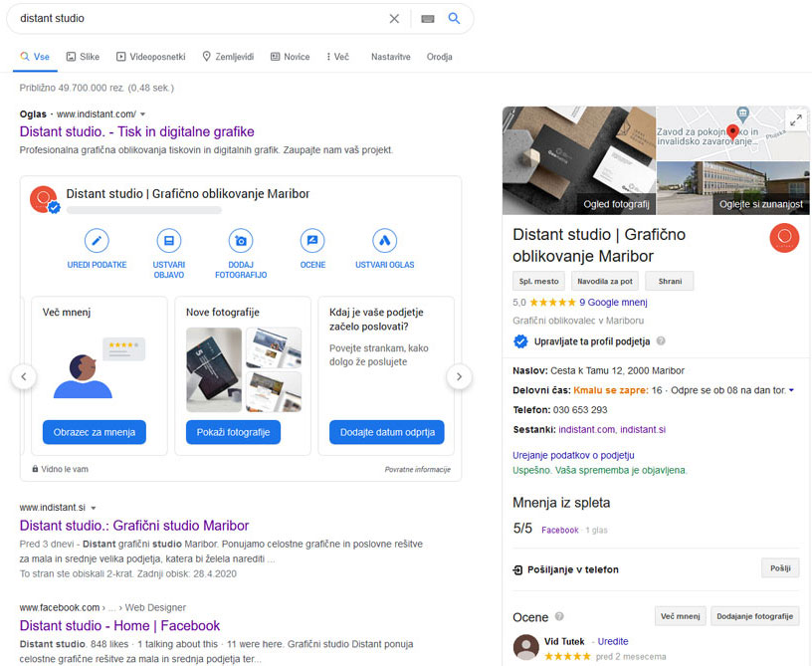The width and height of the screenshot is (812, 666).
Task: Switch to the Vse search tab
Action: click(x=35, y=57)
